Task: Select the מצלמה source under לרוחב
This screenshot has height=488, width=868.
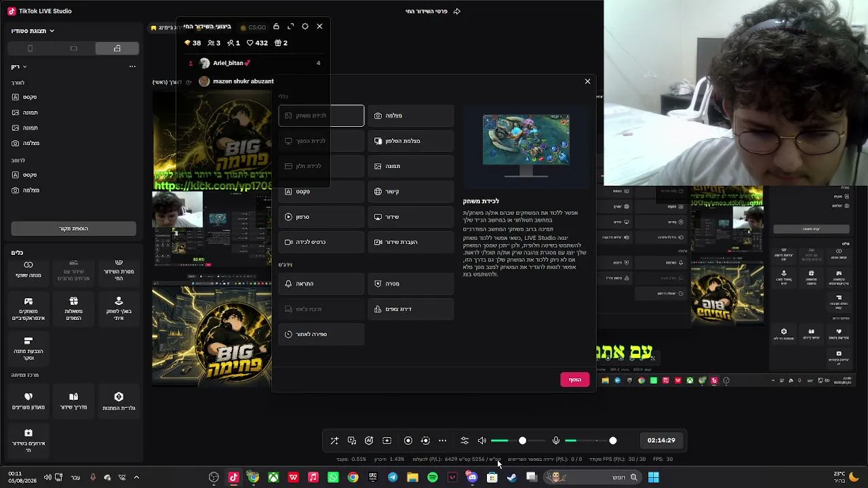Action: (x=73, y=190)
